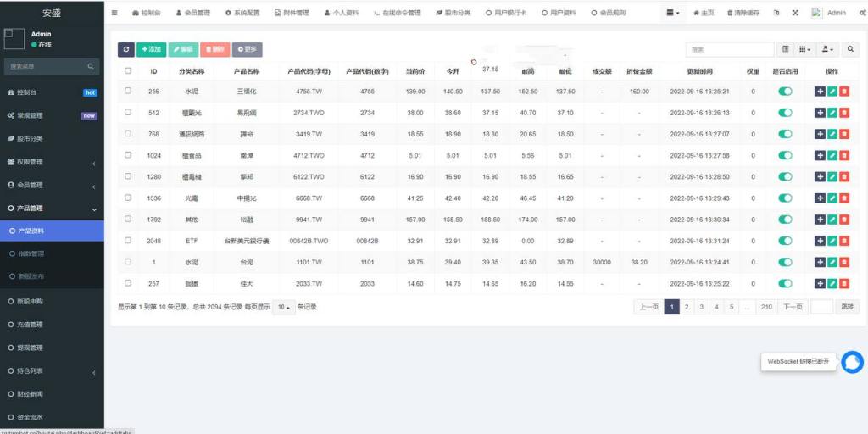This screenshot has height=434, width=868.
Task: Click the table search input field
Action: 730,49
